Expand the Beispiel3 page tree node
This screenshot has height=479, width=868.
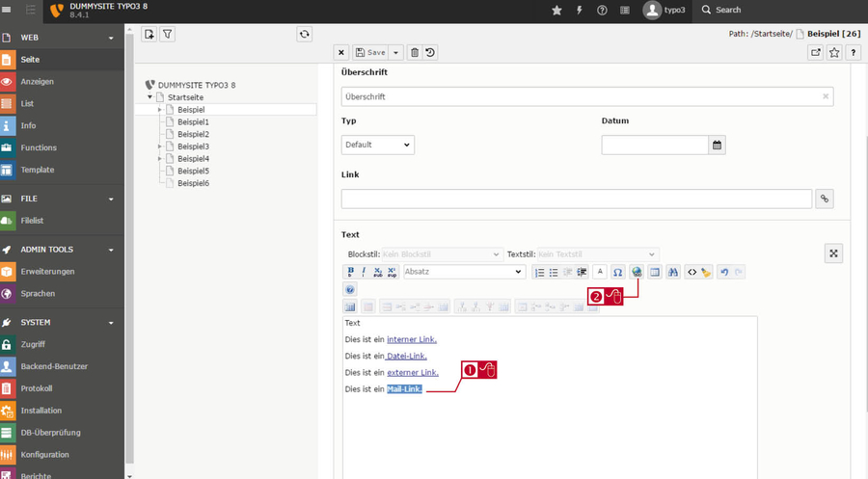tap(159, 146)
